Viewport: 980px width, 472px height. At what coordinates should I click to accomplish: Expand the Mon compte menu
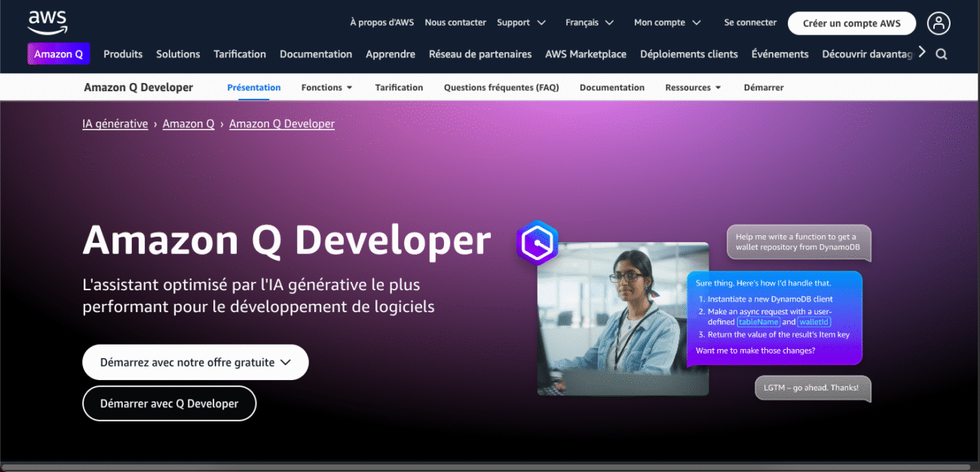667,23
